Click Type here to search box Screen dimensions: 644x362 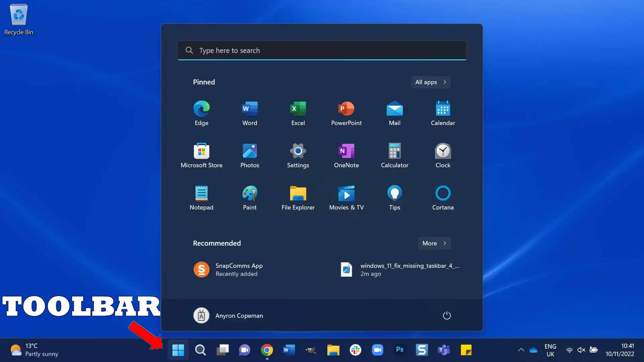click(322, 50)
